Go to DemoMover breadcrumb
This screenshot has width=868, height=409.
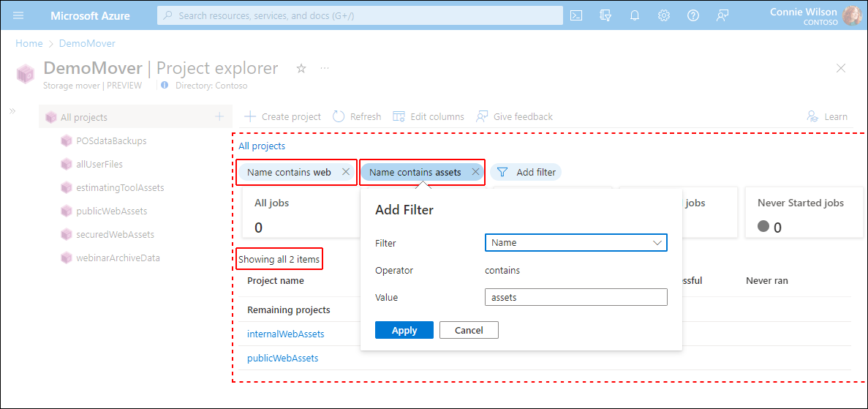click(x=88, y=43)
